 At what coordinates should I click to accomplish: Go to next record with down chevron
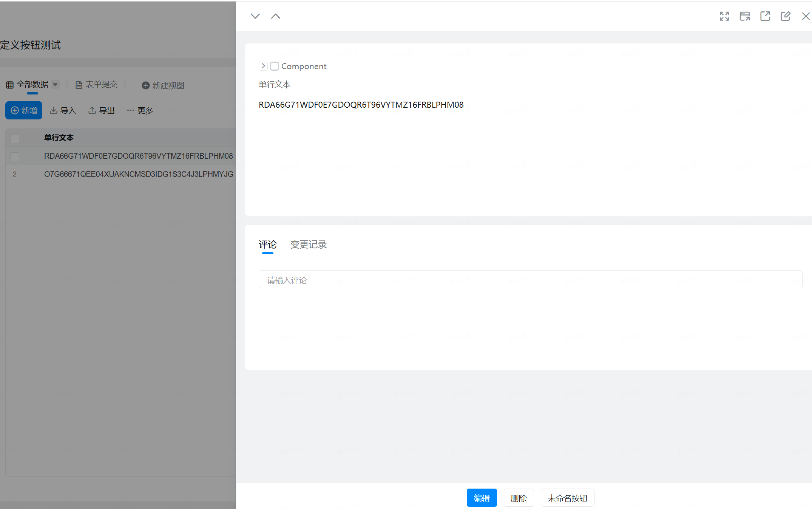255,16
